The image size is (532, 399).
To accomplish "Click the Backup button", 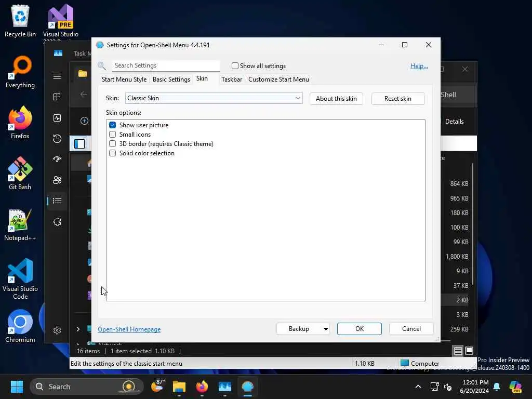I will click(299, 329).
